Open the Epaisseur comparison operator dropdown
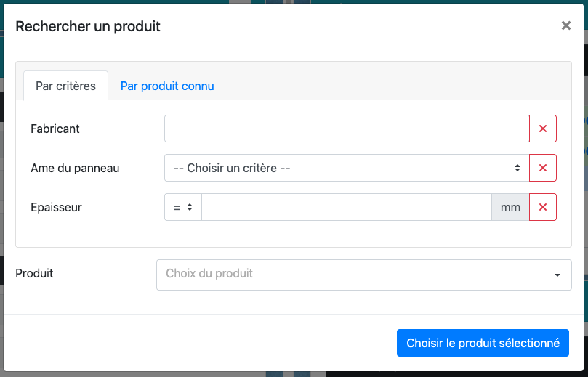The height and width of the screenshot is (377, 588). click(x=183, y=207)
